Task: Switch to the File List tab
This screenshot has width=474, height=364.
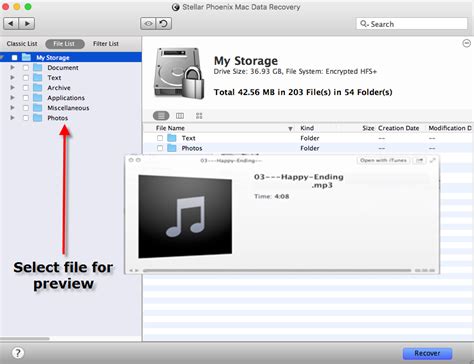Action: pyautogui.click(x=65, y=44)
